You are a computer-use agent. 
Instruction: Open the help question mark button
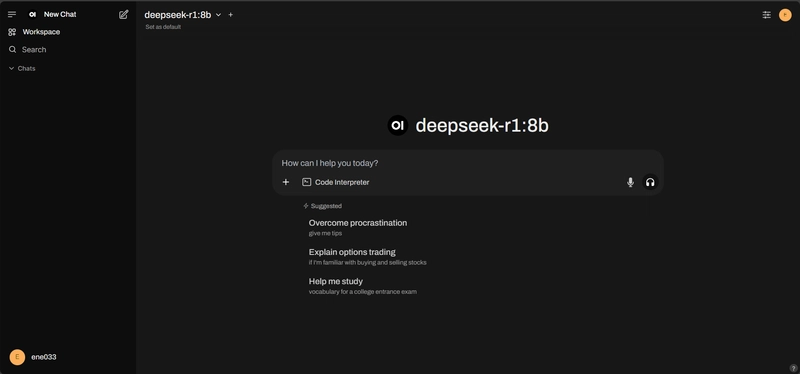(793, 367)
